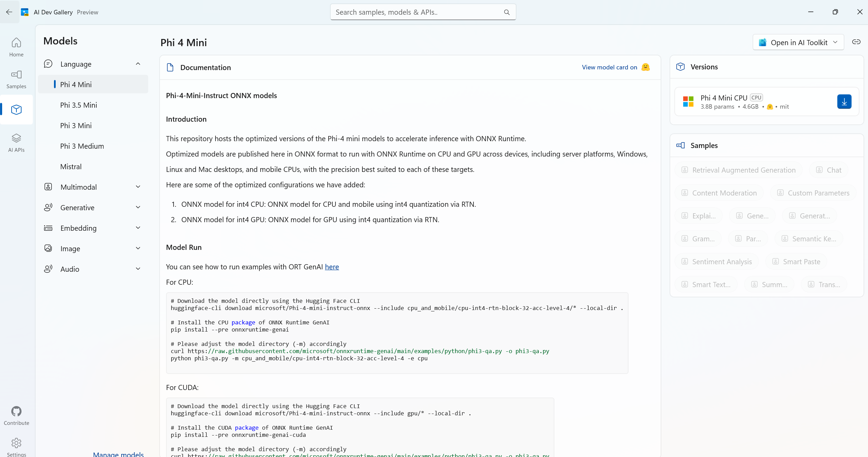868x457 pixels.
Task: Select Phi 3 Medium model
Action: pyautogui.click(x=93, y=146)
